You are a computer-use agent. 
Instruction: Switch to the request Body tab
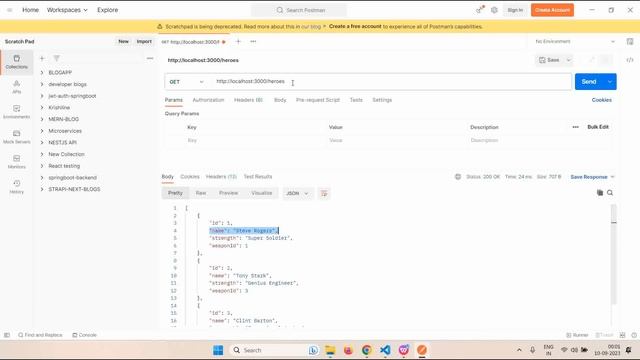click(280, 100)
